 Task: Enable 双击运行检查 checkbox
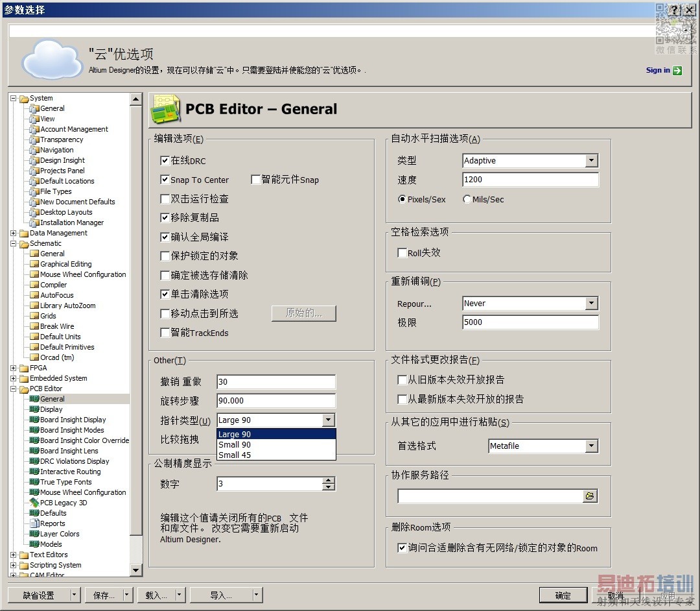(165, 198)
